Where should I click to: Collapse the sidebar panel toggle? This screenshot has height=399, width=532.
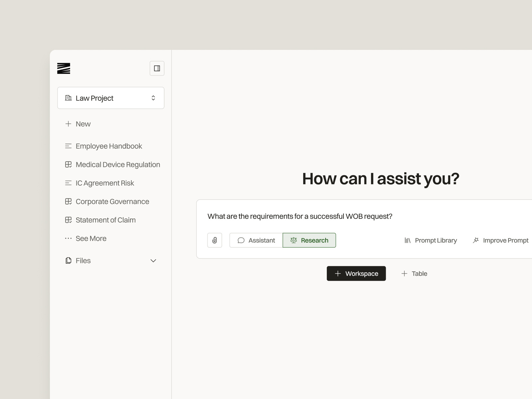click(157, 68)
